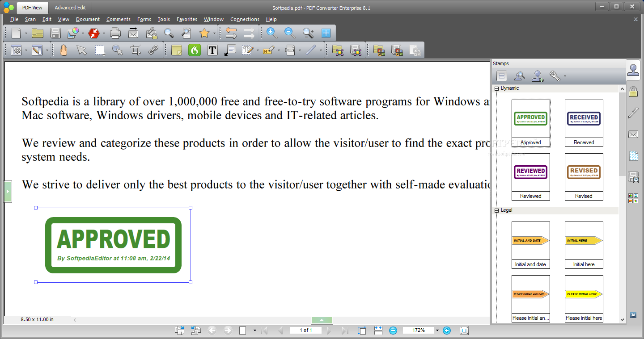644x339 pixels.
Task: Click the Find Stamp icon in the Stamps panel
Action: tap(520, 76)
